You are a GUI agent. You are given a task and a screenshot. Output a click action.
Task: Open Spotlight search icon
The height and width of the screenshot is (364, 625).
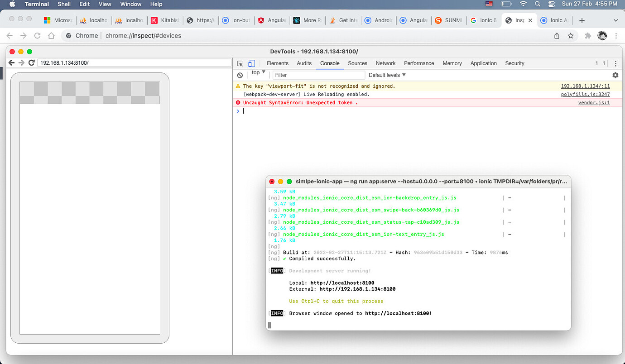coord(538,4)
